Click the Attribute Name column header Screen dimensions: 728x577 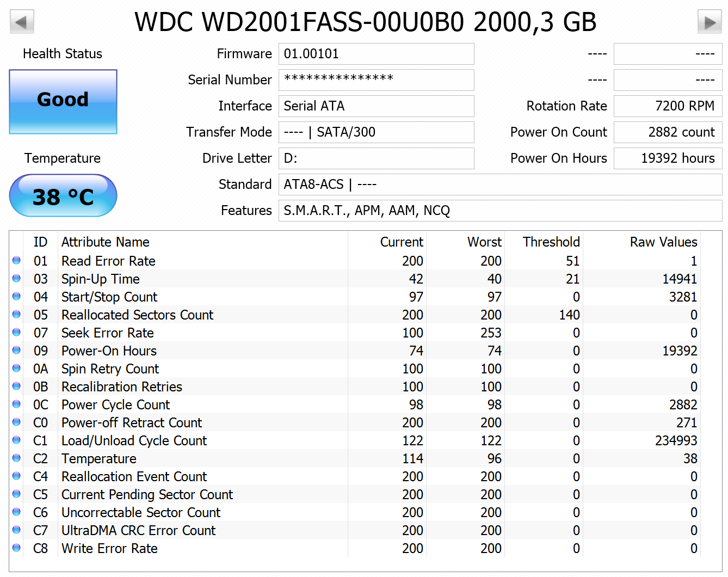click(106, 242)
